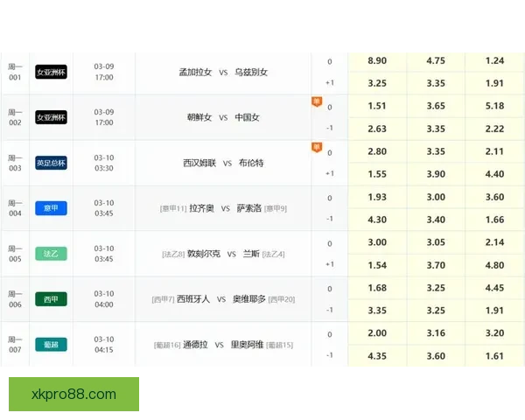Screen dimensions: 525x420
Task: Click team name 奥维耶多
Action: coord(249,299)
